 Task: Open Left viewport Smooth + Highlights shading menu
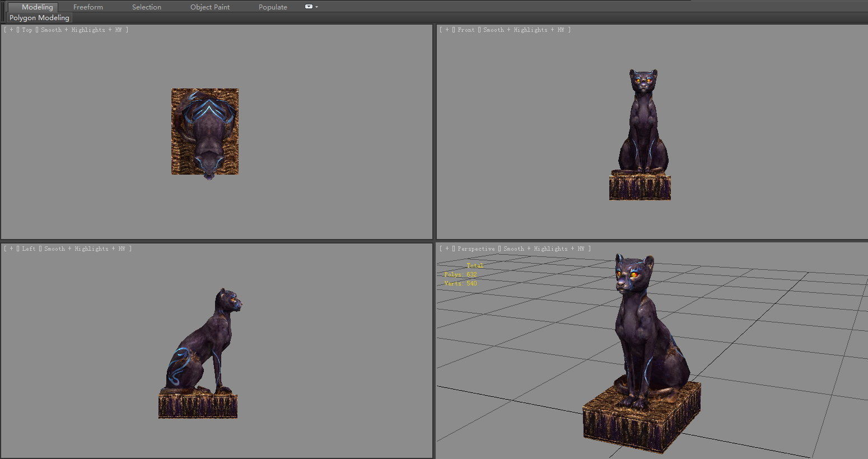[85, 249]
